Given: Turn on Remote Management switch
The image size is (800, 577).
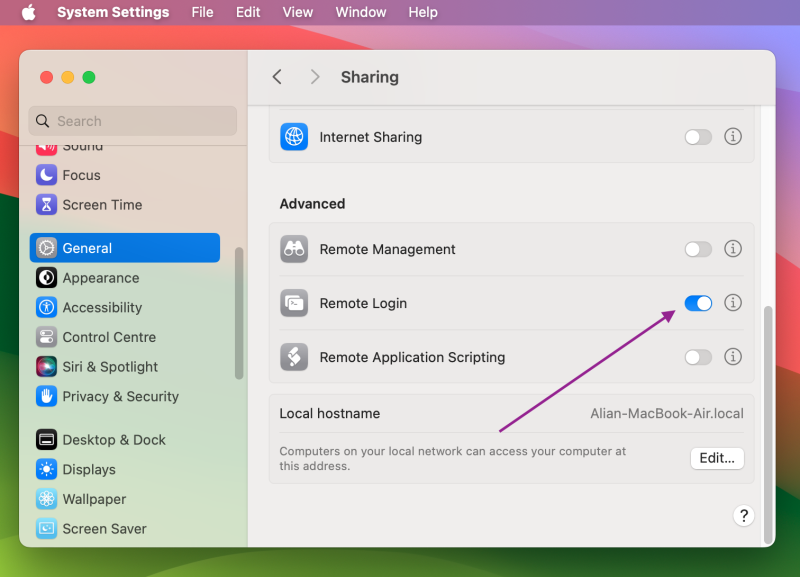Looking at the screenshot, I should [698, 249].
